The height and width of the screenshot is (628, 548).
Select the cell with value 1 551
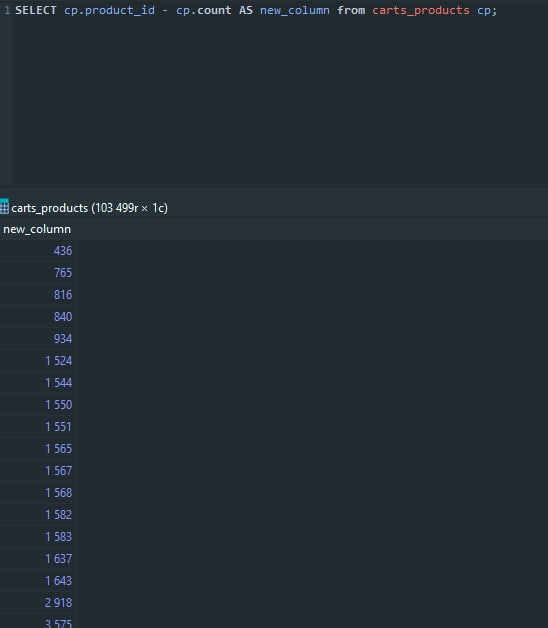pyautogui.click(x=38, y=427)
